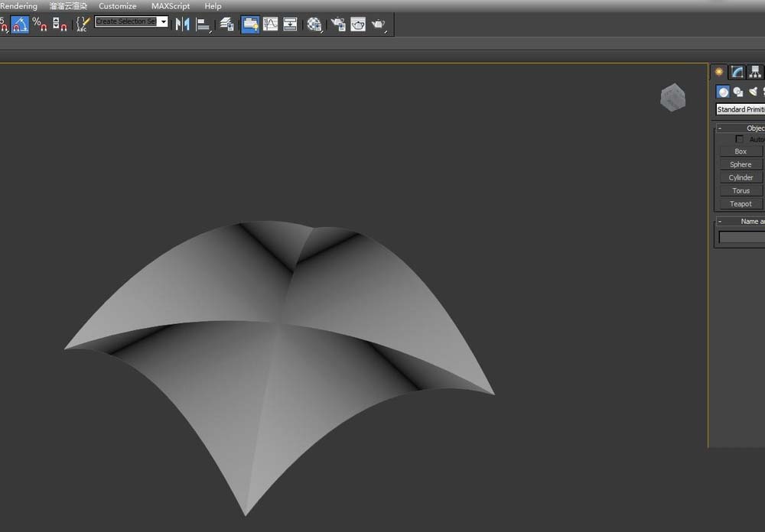The height and width of the screenshot is (532, 765).
Task: Check the AutoGrid checkbox
Action: click(740, 139)
